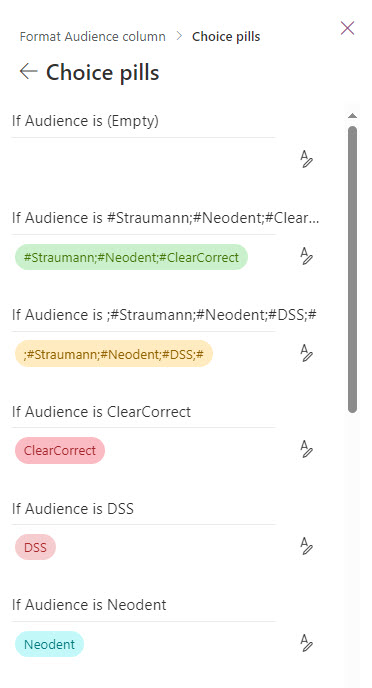Click the back arrow next to Choice pills

(x=29, y=72)
